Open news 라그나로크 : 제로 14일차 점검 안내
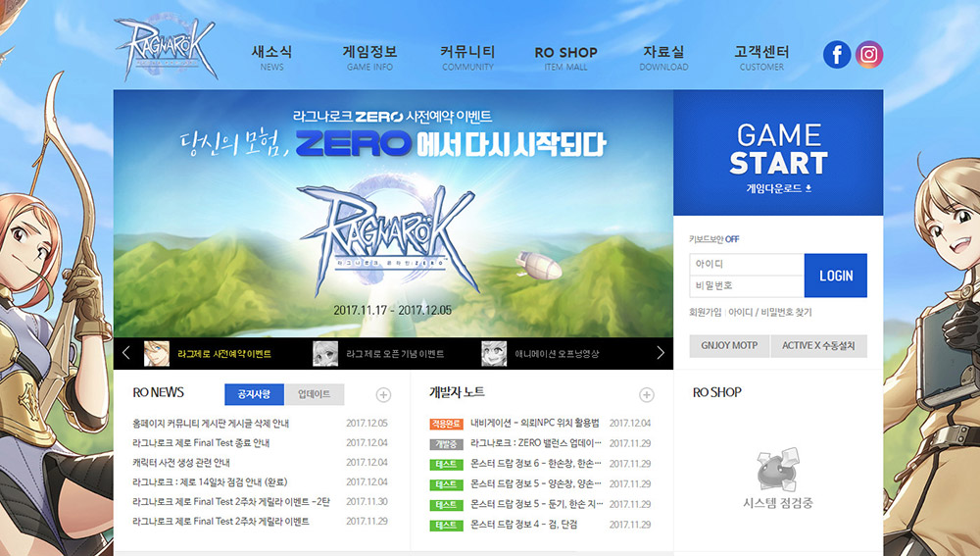Screen dimensions: 980x556 (x=210, y=482)
